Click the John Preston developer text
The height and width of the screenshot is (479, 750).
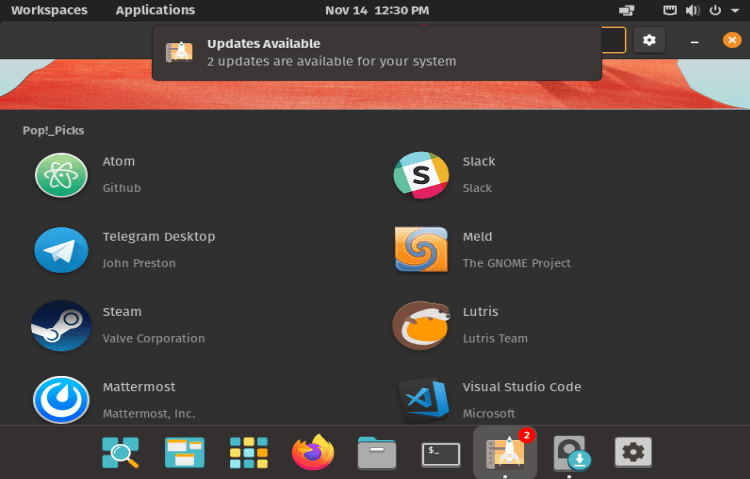pos(139,263)
